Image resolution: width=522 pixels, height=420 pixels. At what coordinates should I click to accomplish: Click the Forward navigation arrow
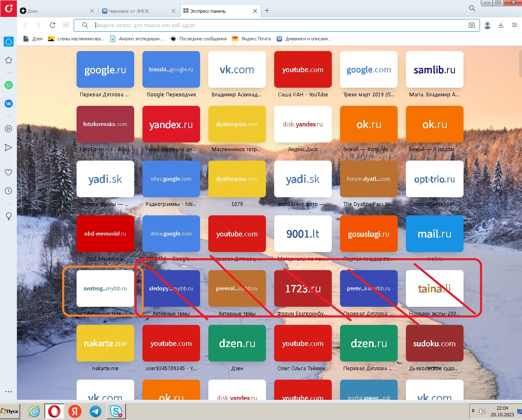coord(39,25)
